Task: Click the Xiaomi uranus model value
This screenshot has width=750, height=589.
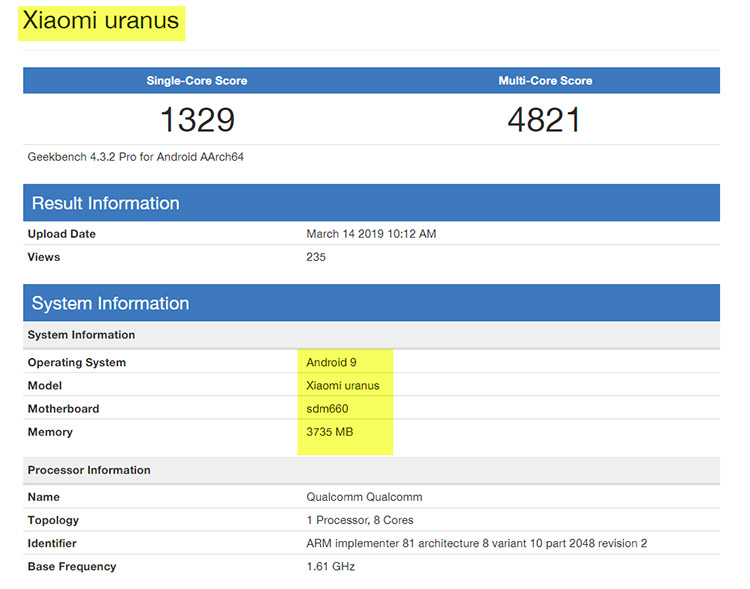Action: click(x=343, y=385)
